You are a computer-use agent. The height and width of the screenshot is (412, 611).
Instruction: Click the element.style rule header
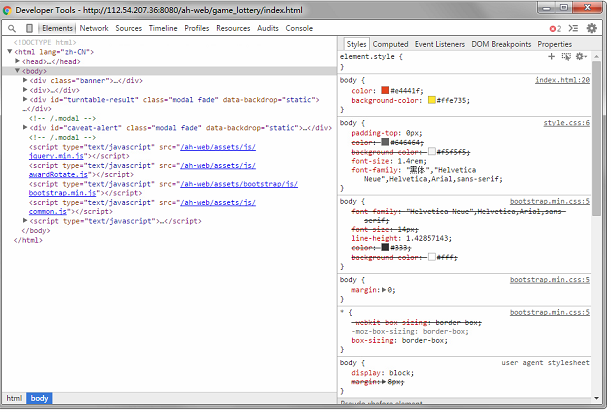point(371,57)
